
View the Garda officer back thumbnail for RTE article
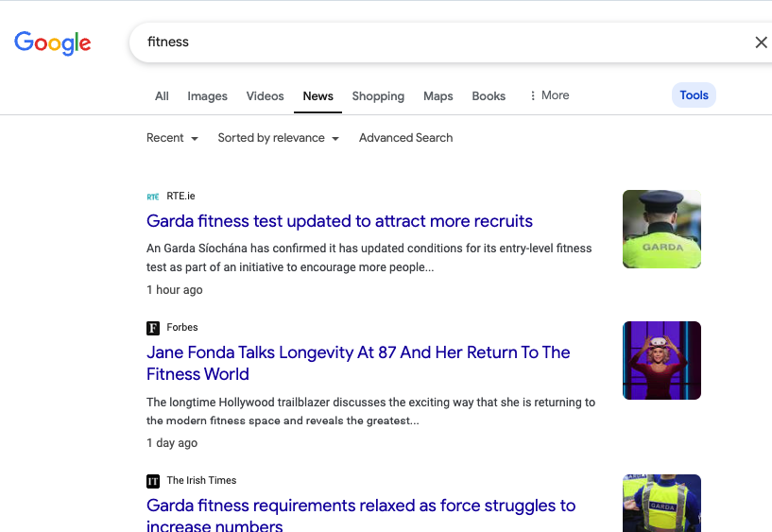coord(661,230)
